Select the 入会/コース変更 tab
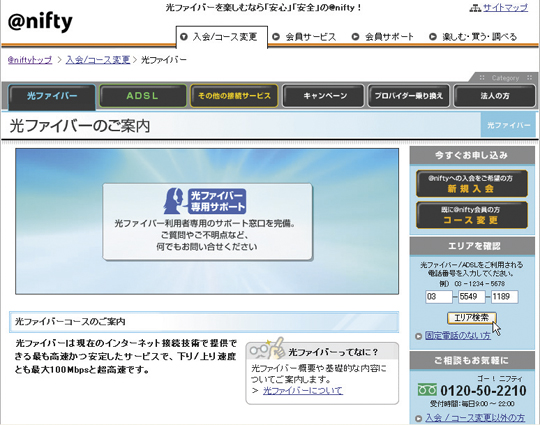Viewport: 540px width, 425px height. tap(222, 37)
